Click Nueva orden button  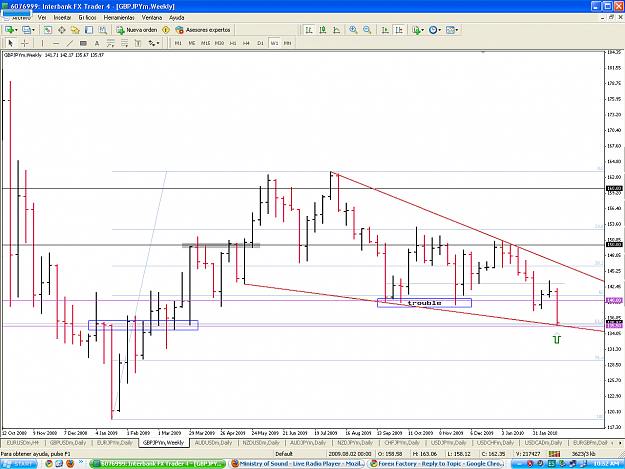point(137,30)
